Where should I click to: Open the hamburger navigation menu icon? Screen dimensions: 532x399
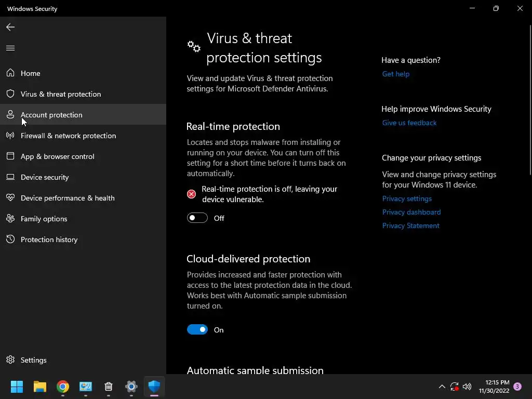(10, 48)
